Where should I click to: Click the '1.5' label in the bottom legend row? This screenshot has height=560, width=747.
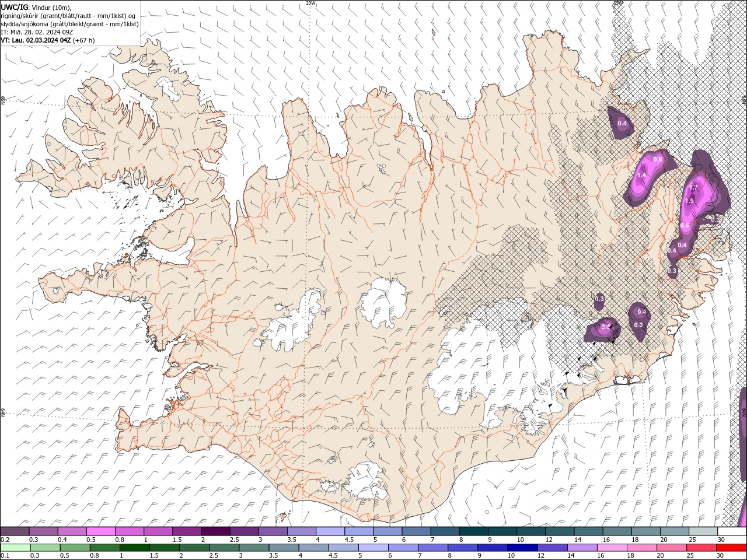pos(154,555)
